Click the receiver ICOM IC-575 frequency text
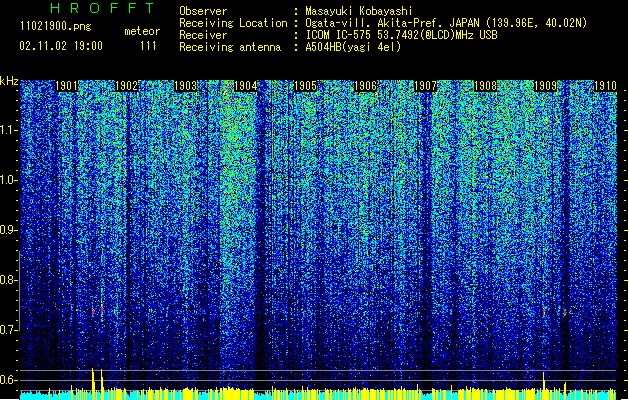 (x=401, y=35)
